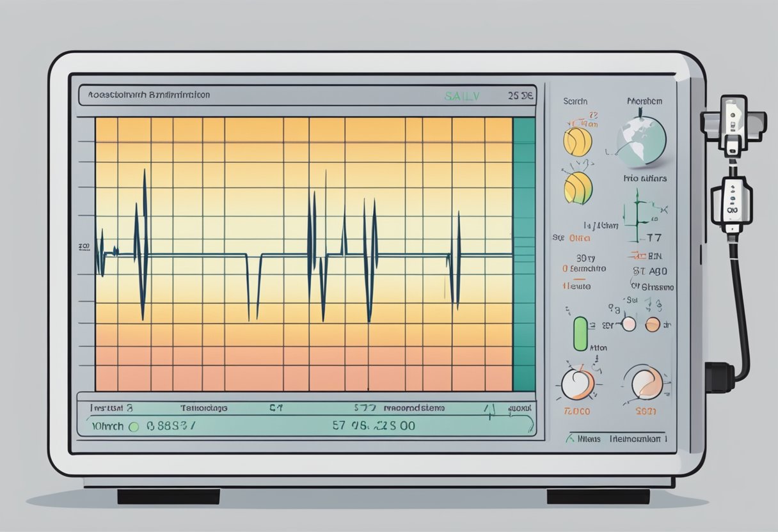Click the green waveform cross marker icon
778x532 pixels.
639,215
